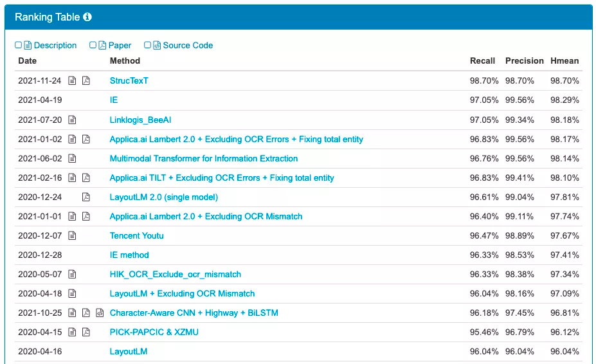This screenshot has width=596, height=364.
Task: Open PICK-PAPCIC description icon
Action: click(x=72, y=332)
